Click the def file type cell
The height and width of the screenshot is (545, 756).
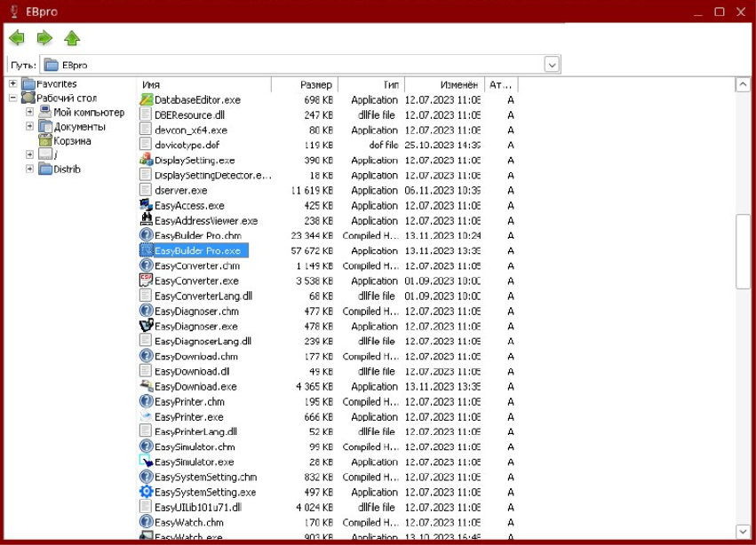coord(383,145)
